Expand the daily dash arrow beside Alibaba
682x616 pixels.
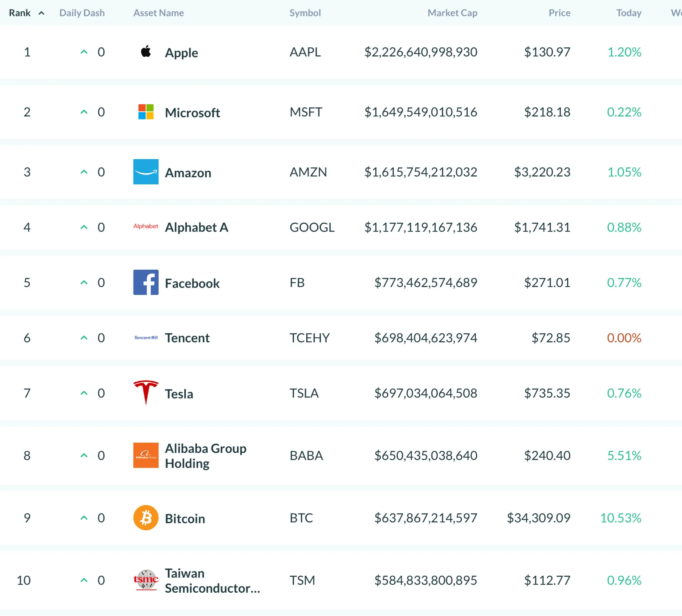pyautogui.click(x=83, y=455)
